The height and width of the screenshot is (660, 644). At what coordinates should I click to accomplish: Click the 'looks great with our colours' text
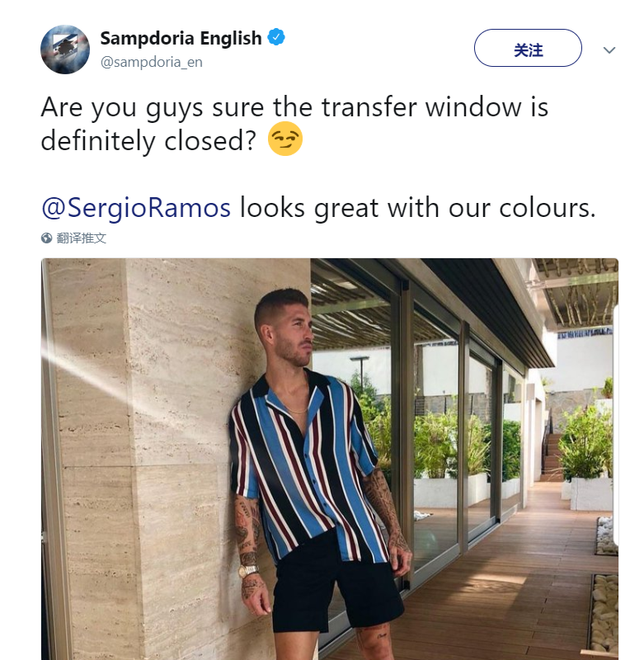point(418,208)
